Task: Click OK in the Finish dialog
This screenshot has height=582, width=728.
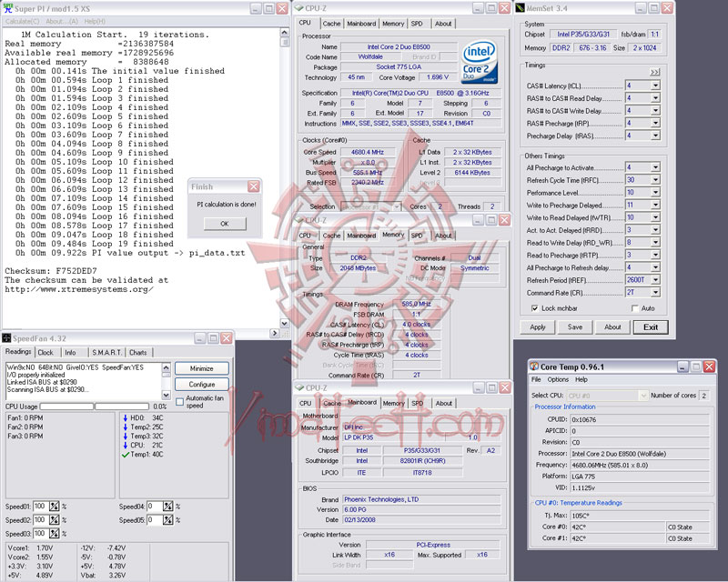Action: point(225,224)
